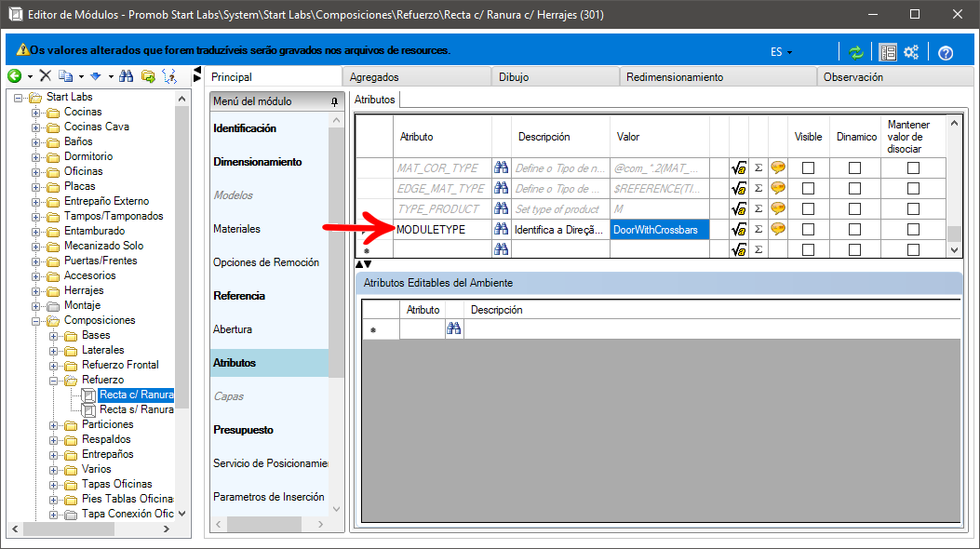Click binoculars icon in TYPE_PRODUCT row
Viewport: 980px width, 549px height.
coord(502,208)
